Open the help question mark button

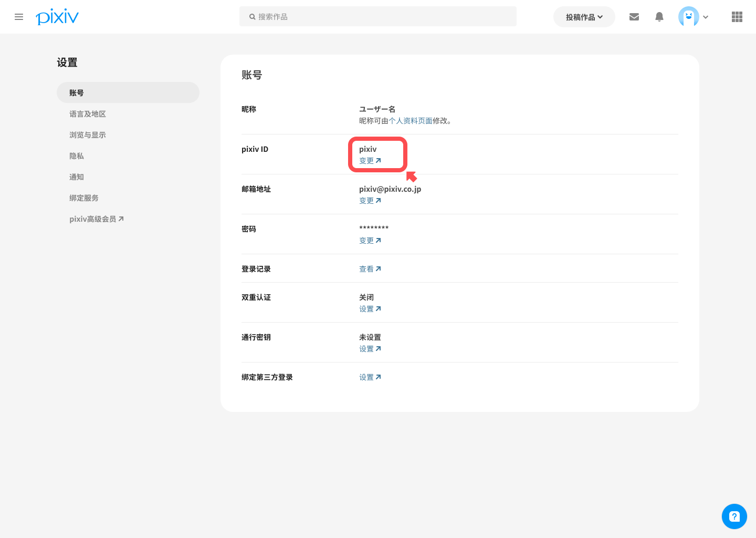point(734,516)
